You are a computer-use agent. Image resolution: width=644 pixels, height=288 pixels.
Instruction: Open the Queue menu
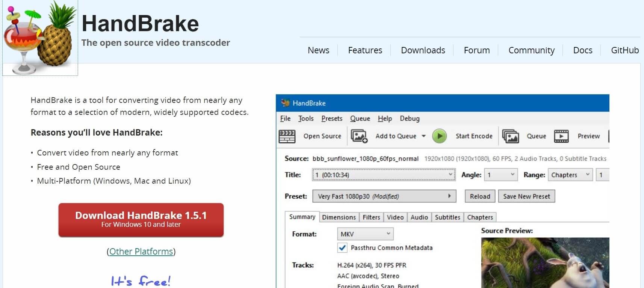pyautogui.click(x=360, y=119)
